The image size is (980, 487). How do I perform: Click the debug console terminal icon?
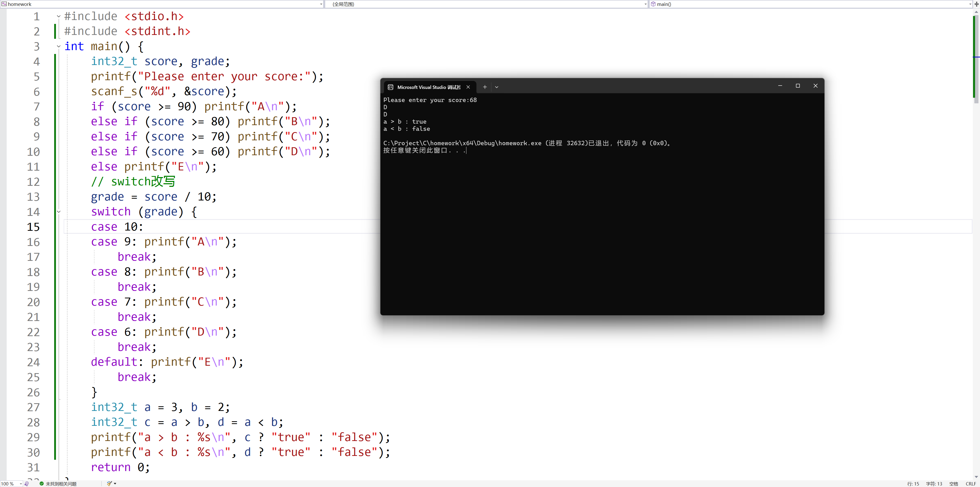390,87
